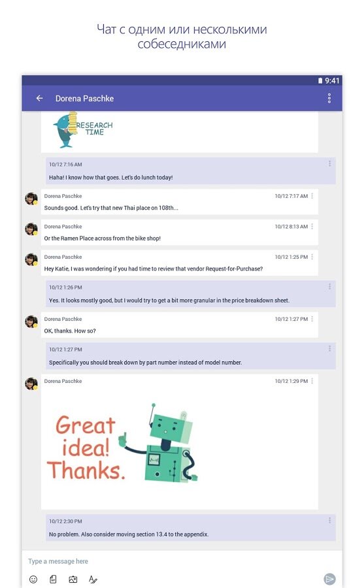364x588 pixels.
Task: Open options for the 1:25 PM message
Action: pyautogui.click(x=312, y=257)
